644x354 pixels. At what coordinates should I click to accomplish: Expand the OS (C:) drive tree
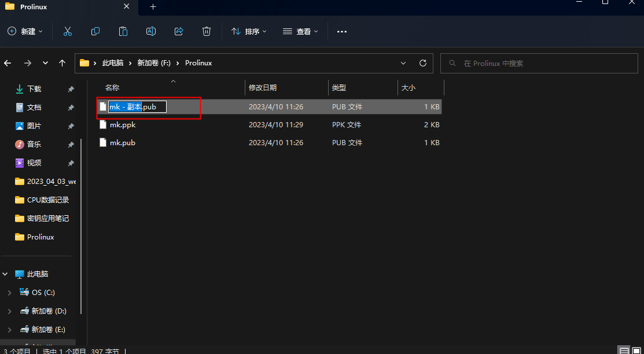point(10,293)
